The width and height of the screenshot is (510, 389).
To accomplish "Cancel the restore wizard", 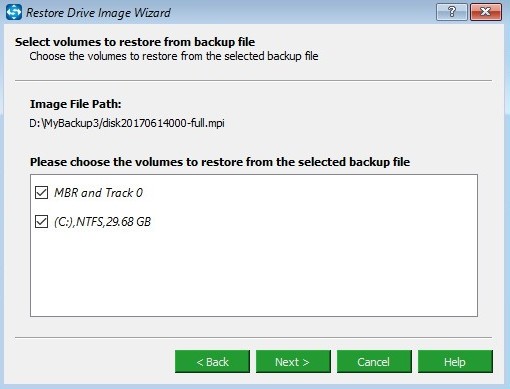I will 374,362.
